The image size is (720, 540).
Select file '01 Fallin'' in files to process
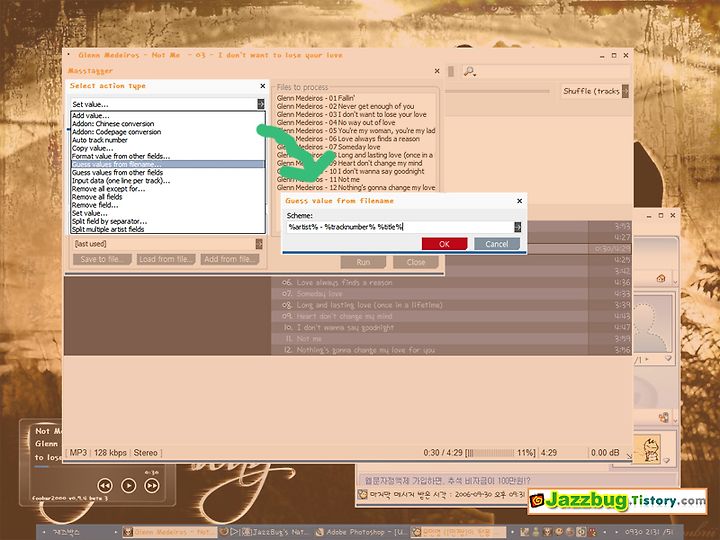[315, 98]
